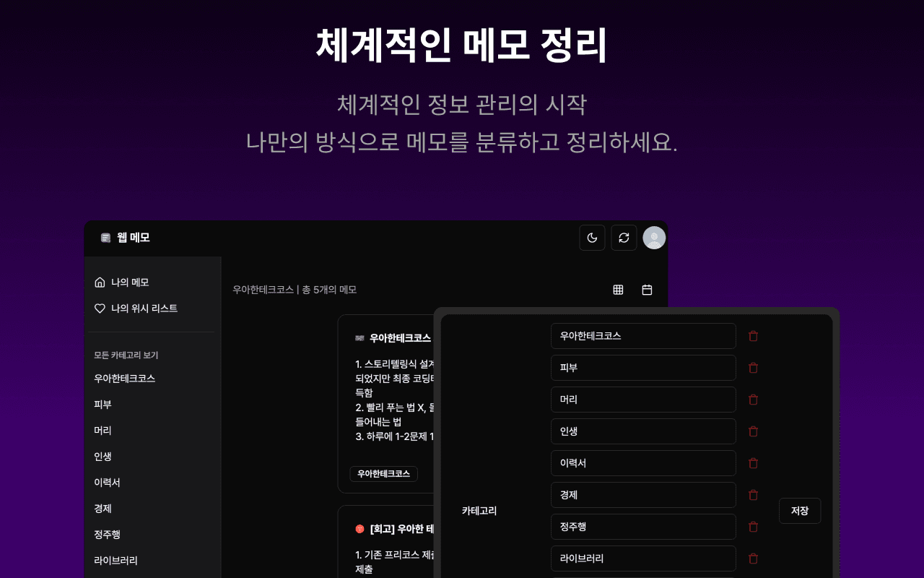
Task: Delete the 라이브러리 category with trash icon
Action: coord(753,558)
